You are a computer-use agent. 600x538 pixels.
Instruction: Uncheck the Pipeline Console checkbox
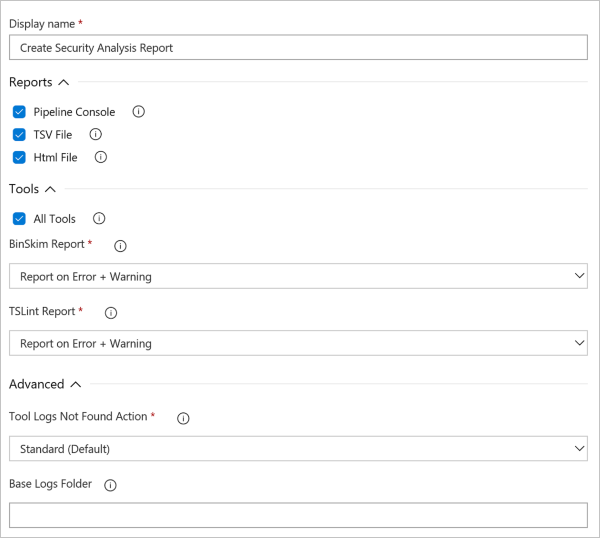[x=19, y=112]
